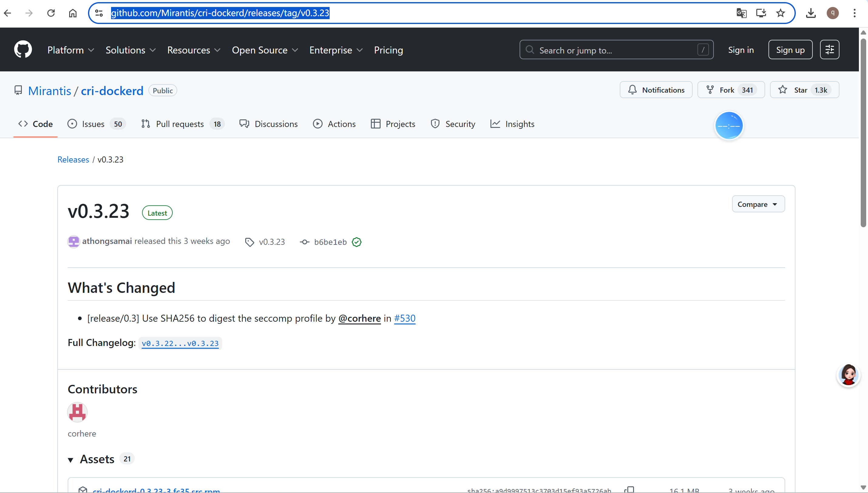This screenshot has height=493, width=868.
Task: Click the scrollbar up arrow
Action: (863, 33)
